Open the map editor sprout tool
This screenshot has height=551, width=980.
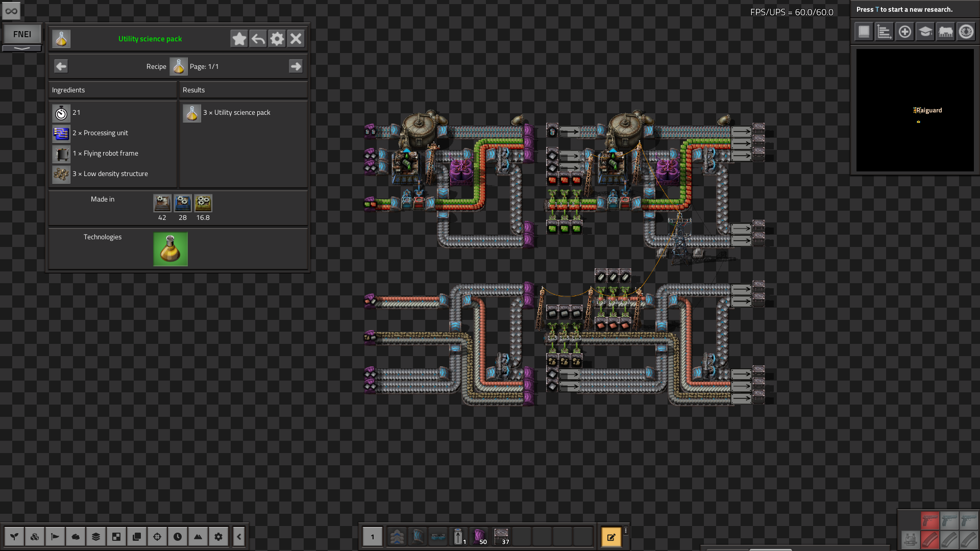(x=14, y=537)
